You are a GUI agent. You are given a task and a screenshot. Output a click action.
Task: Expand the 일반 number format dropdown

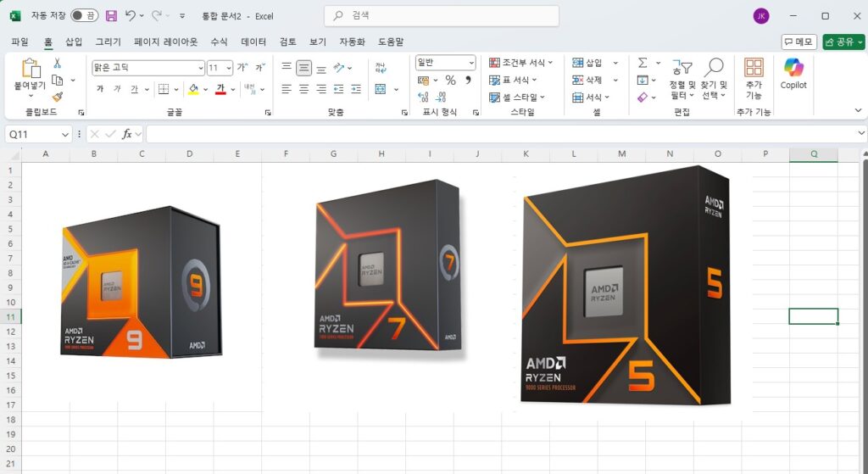[x=470, y=63]
